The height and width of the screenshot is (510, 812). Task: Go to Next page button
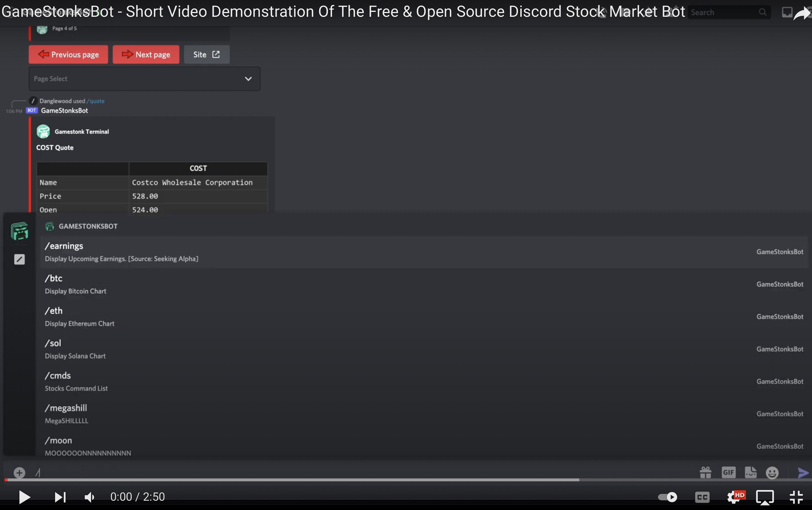pyautogui.click(x=146, y=54)
